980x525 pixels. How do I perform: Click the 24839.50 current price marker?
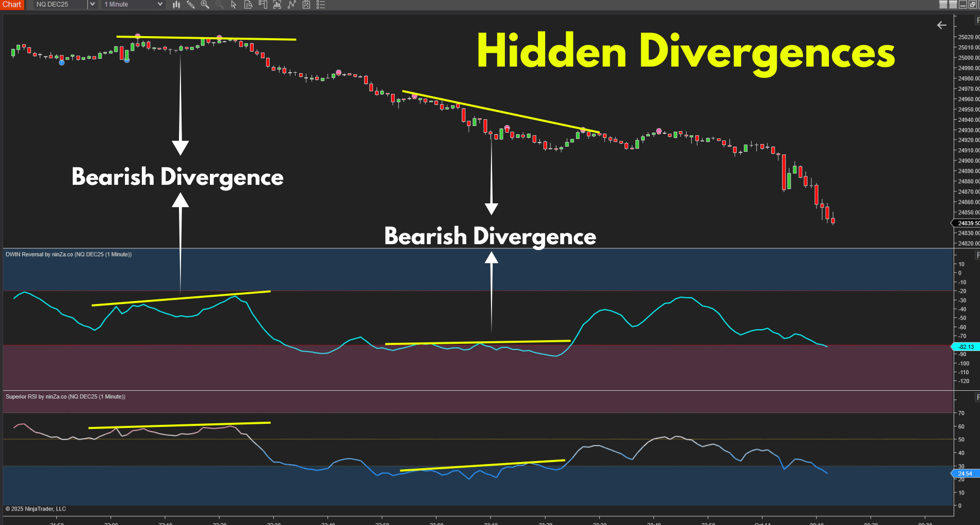[966, 223]
